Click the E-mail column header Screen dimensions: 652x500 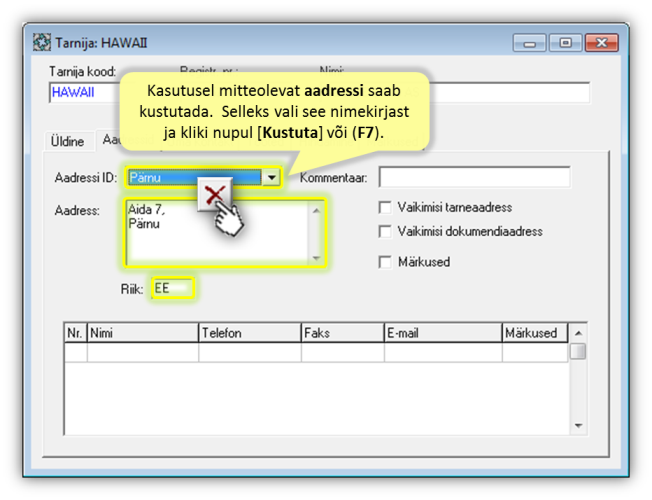[442, 333]
